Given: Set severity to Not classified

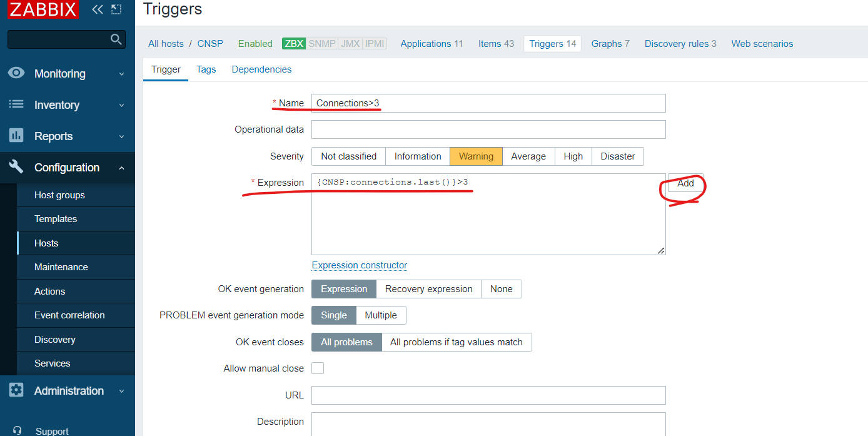Looking at the screenshot, I should (348, 156).
